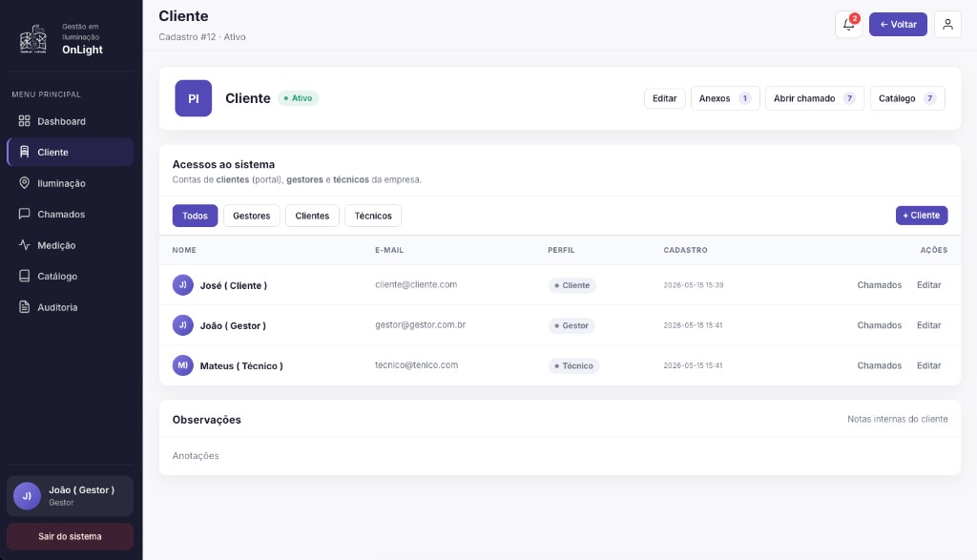Click Editar button in client header

coord(664,98)
